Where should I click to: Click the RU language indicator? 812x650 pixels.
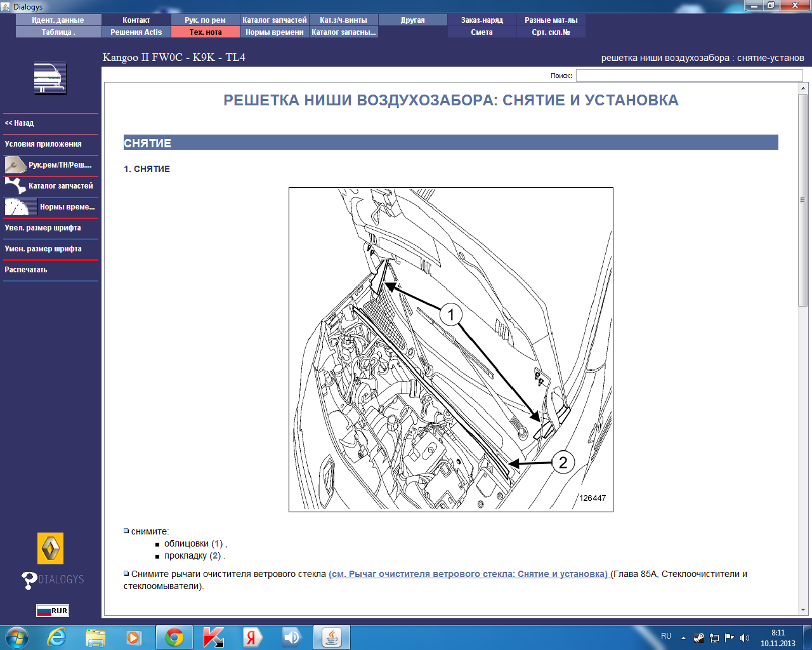point(666,636)
